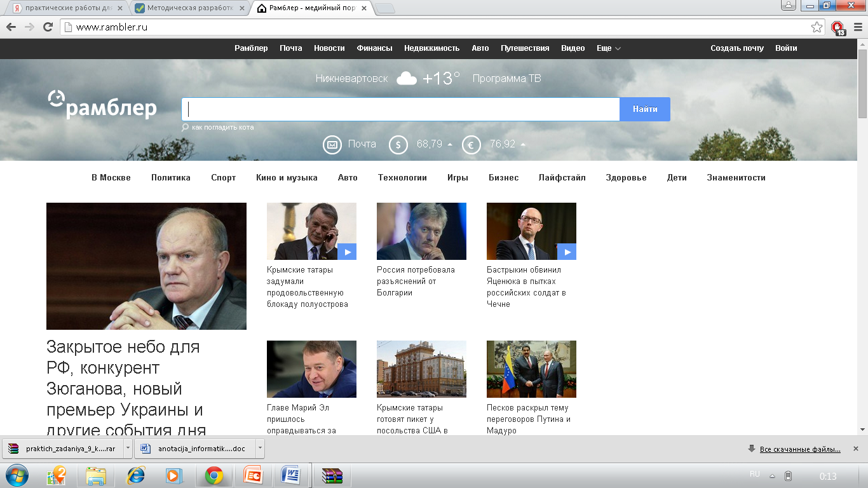Show hidden tray icons arrow

pos(773,475)
